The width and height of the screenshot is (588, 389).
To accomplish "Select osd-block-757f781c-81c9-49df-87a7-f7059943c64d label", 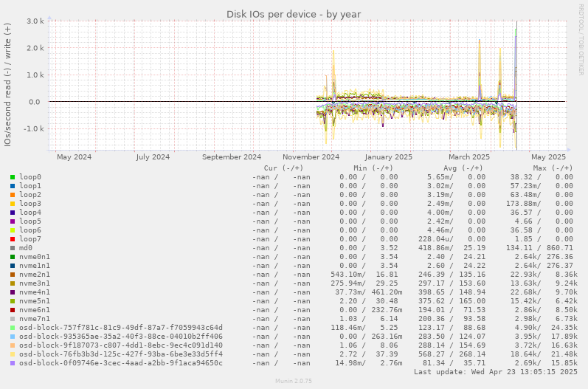I will point(121,328).
